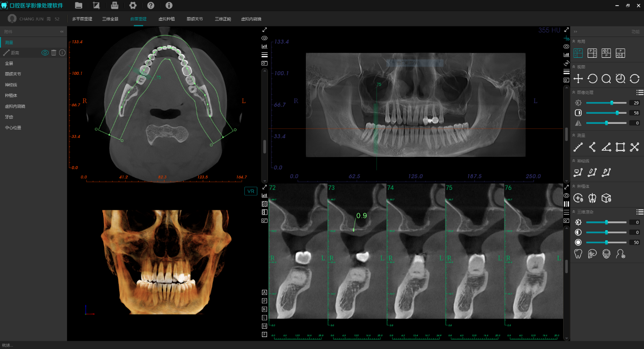Image resolution: width=644 pixels, height=349 pixels.
Task: Toggle the VR mode button
Action: (x=251, y=191)
